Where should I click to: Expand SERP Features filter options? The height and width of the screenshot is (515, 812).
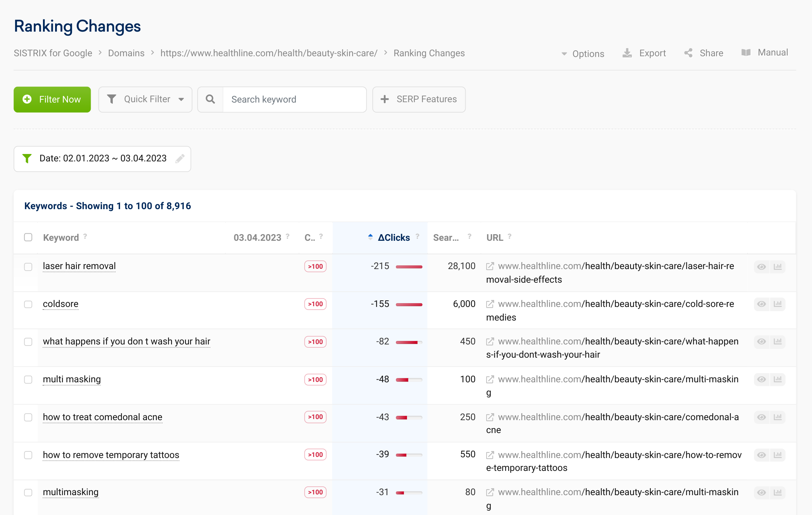point(418,99)
